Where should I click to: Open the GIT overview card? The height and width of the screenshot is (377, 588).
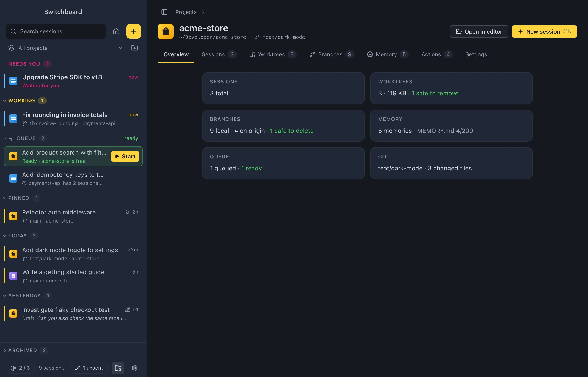(451, 163)
